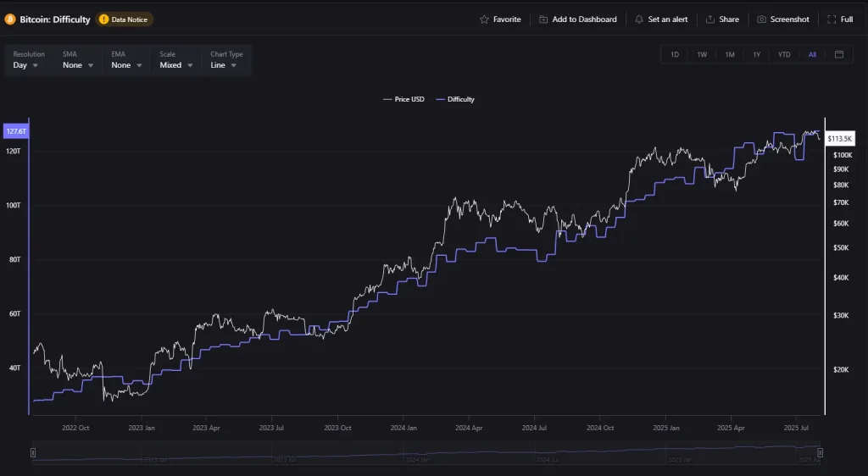Image resolution: width=868 pixels, height=476 pixels.
Task: Click the 40T difficulty axis label
Action: (x=15, y=368)
